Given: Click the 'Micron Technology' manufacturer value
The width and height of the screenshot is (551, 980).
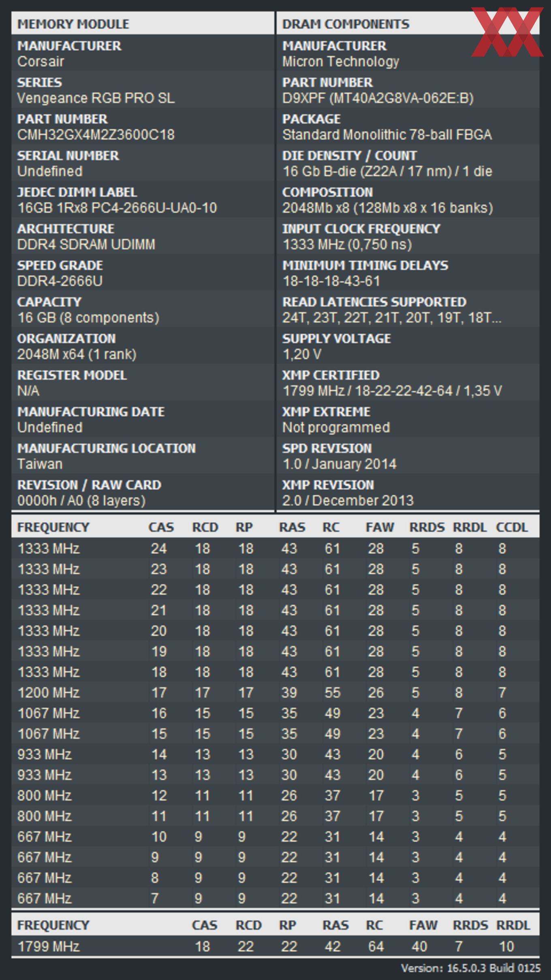Looking at the screenshot, I should (x=340, y=62).
